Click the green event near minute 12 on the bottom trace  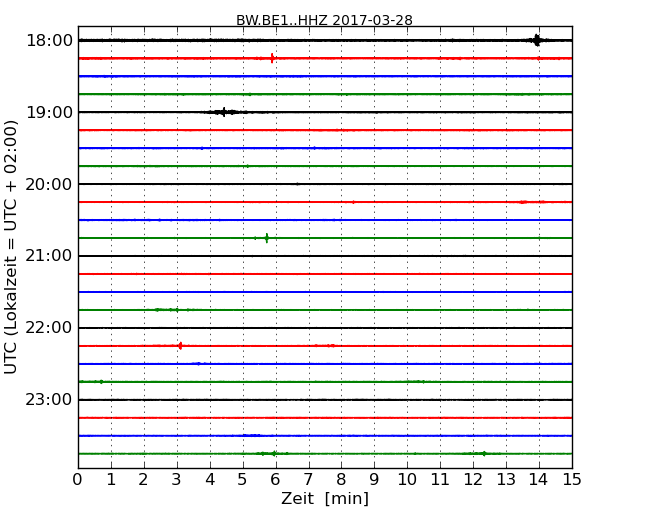pos(484,454)
